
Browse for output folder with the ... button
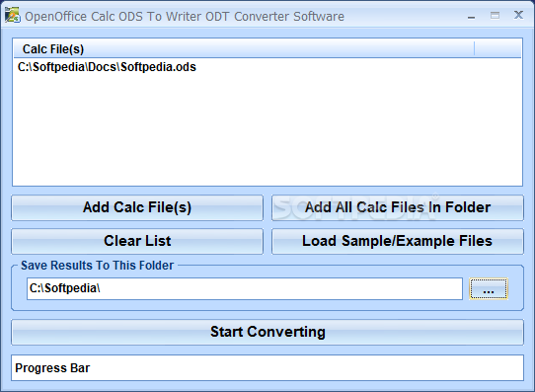pos(489,288)
